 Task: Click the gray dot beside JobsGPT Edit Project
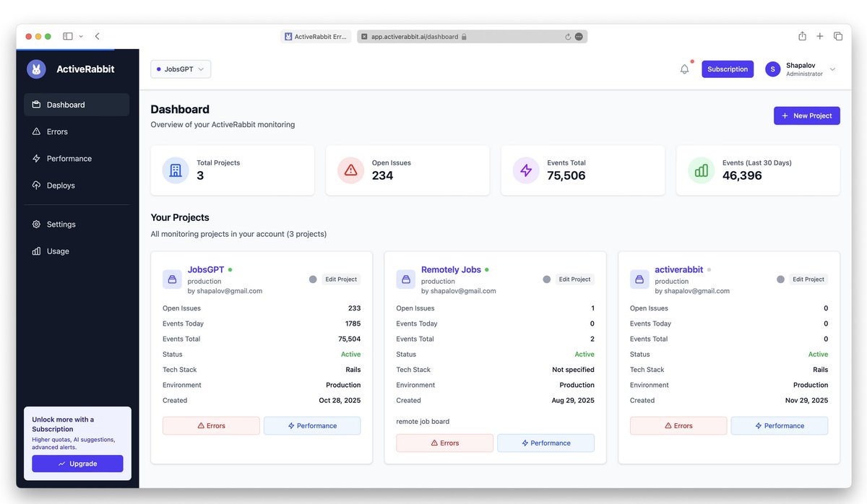[x=313, y=279]
